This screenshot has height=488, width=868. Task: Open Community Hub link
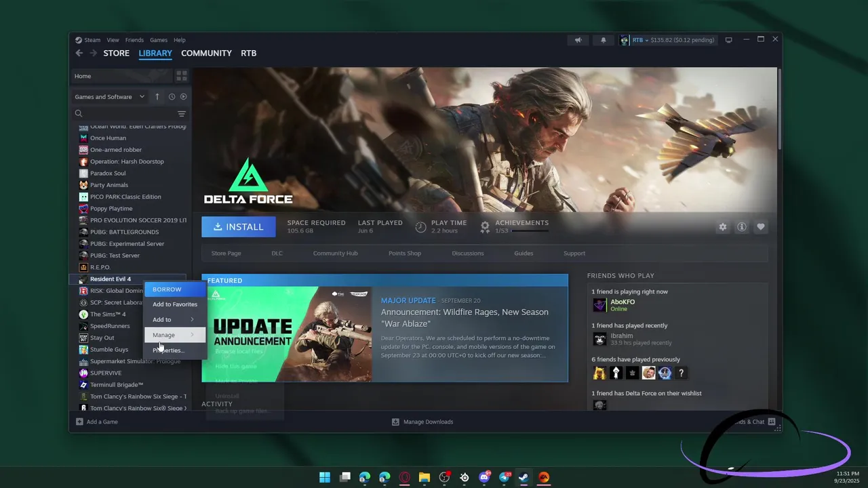(335, 253)
